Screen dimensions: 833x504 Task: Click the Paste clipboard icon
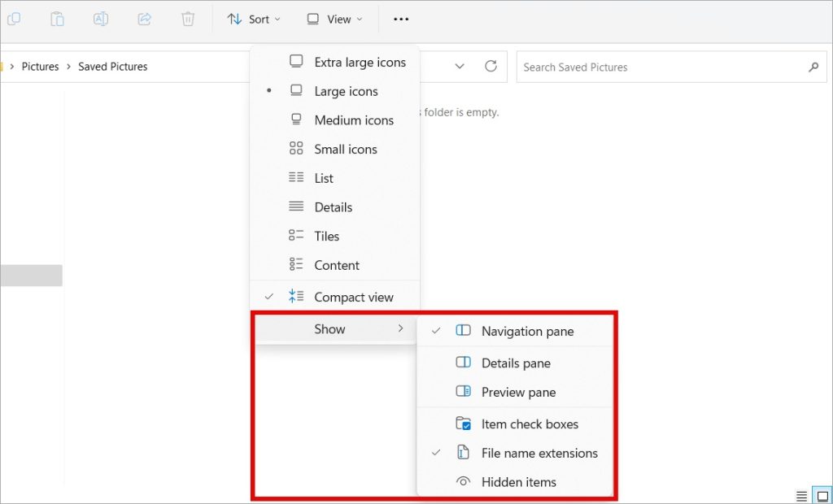[57, 19]
